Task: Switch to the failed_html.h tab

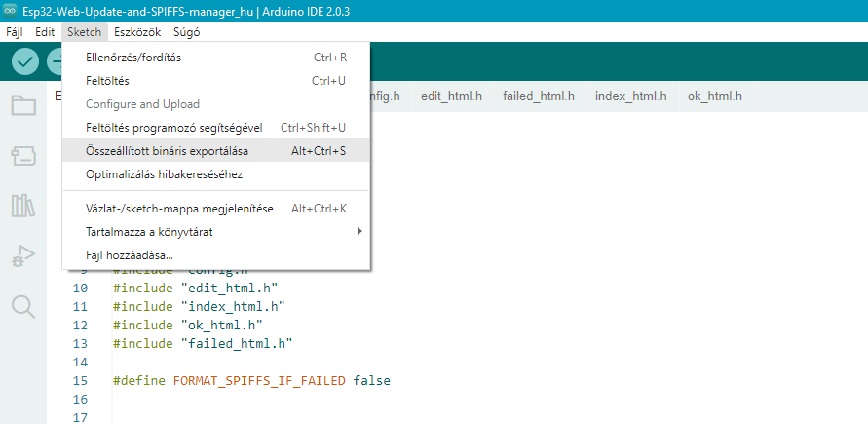Action: pyautogui.click(x=539, y=96)
